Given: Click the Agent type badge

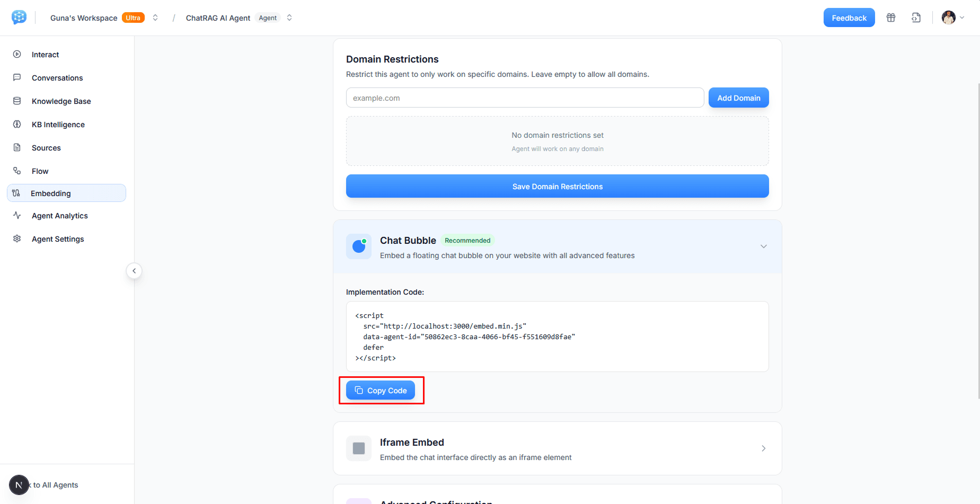Looking at the screenshot, I should (x=268, y=18).
